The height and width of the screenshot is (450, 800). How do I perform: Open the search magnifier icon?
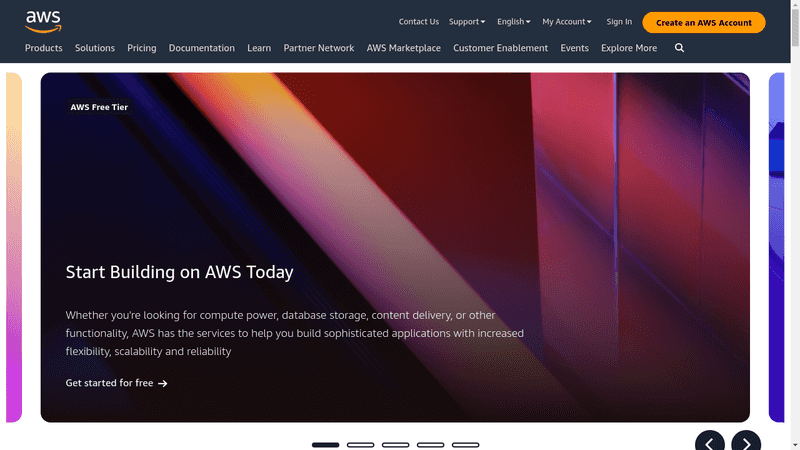coord(679,48)
